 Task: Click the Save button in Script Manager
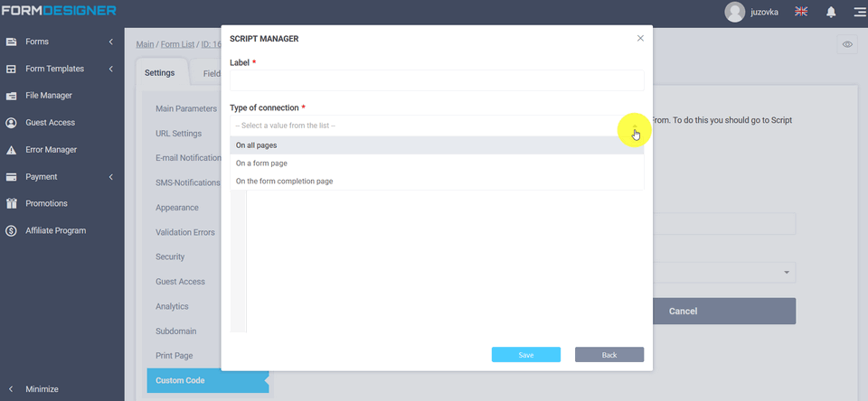click(x=525, y=355)
